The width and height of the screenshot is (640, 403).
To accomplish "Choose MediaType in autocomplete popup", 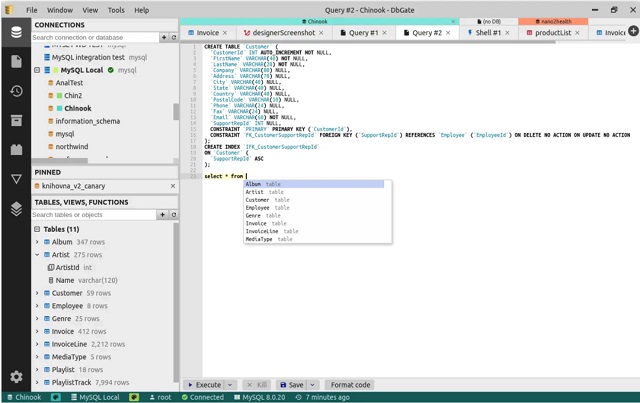I will (313, 239).
